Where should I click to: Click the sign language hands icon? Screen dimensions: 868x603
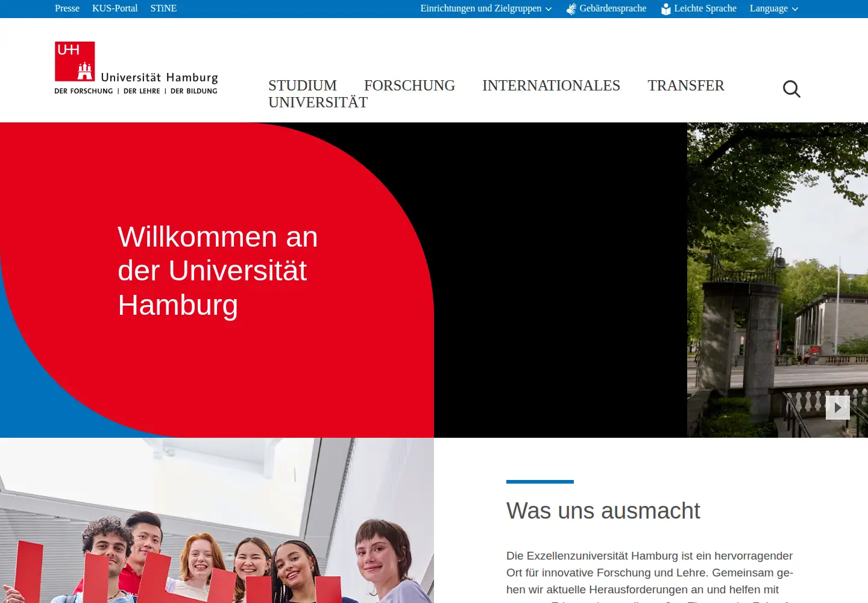571,9
